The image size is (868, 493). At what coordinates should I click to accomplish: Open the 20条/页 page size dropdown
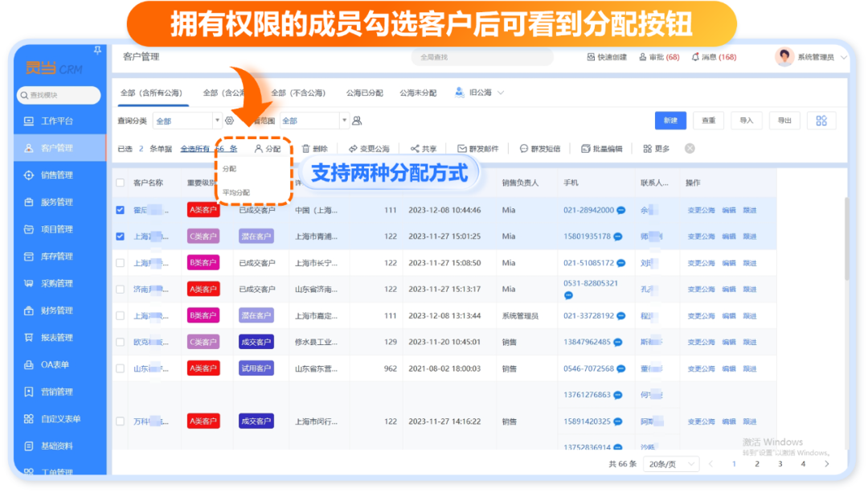pos(669,463)
